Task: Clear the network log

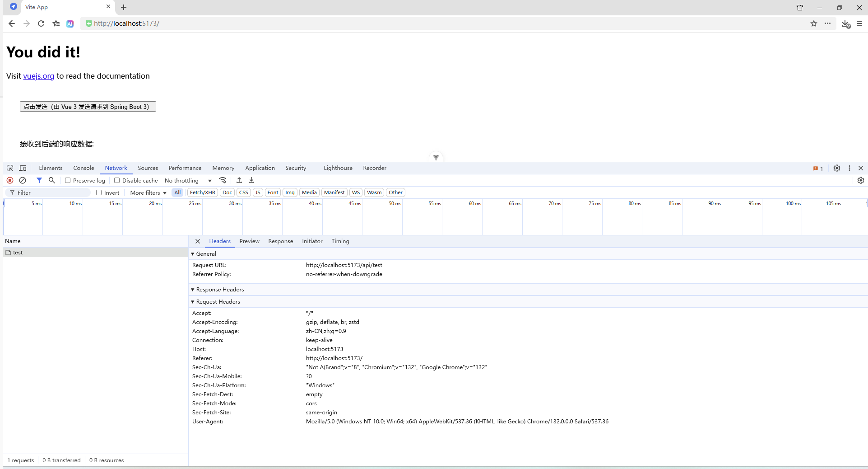Action: coord(23,180)
